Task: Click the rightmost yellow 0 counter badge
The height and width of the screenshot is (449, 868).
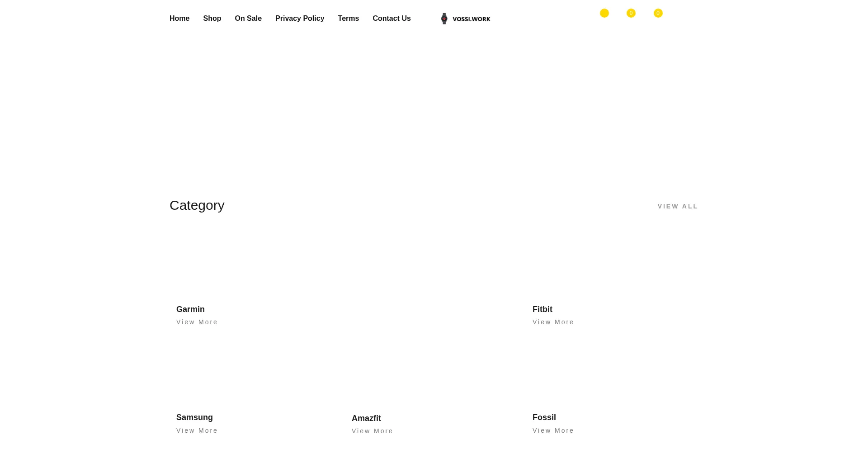Action: coord(658,13)
